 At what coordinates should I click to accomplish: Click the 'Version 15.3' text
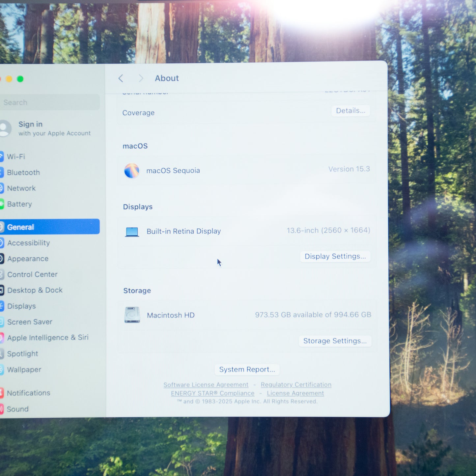[x=349, y=169]
